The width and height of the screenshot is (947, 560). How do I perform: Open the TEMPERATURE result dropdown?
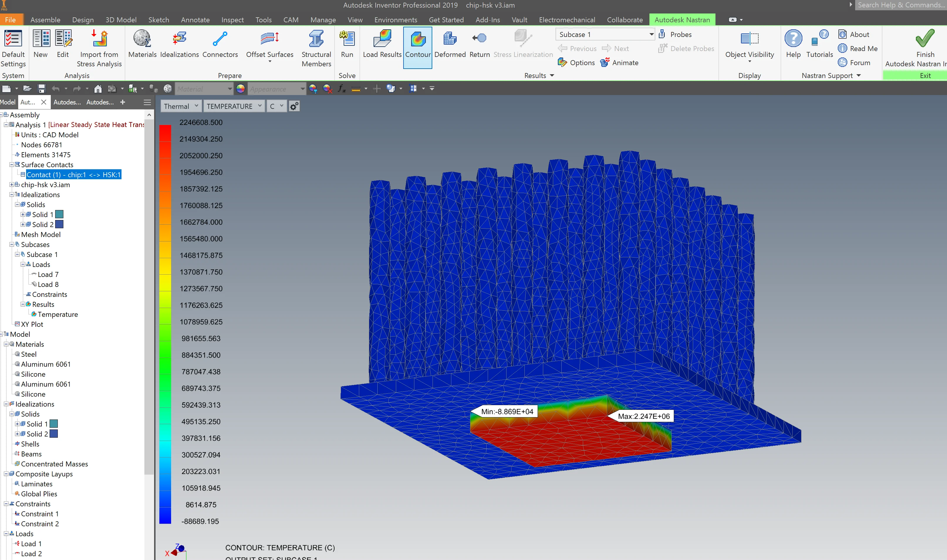(x=234, y=106)
